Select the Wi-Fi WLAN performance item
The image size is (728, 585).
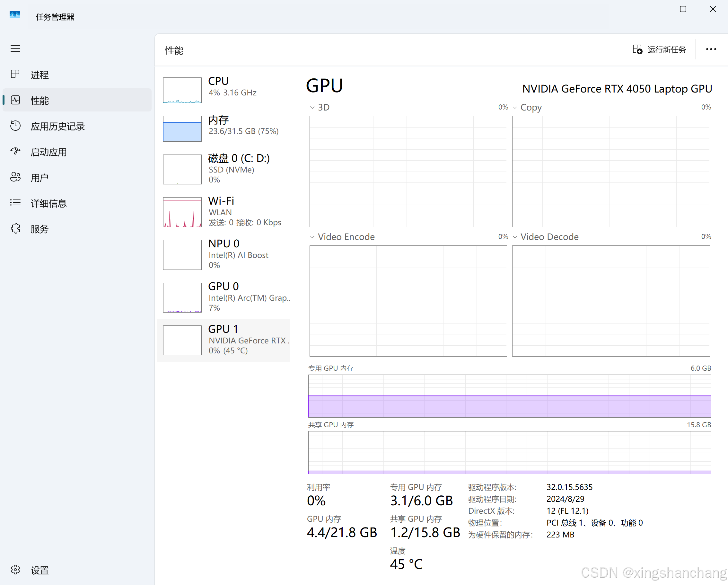(x=224, y=212)
